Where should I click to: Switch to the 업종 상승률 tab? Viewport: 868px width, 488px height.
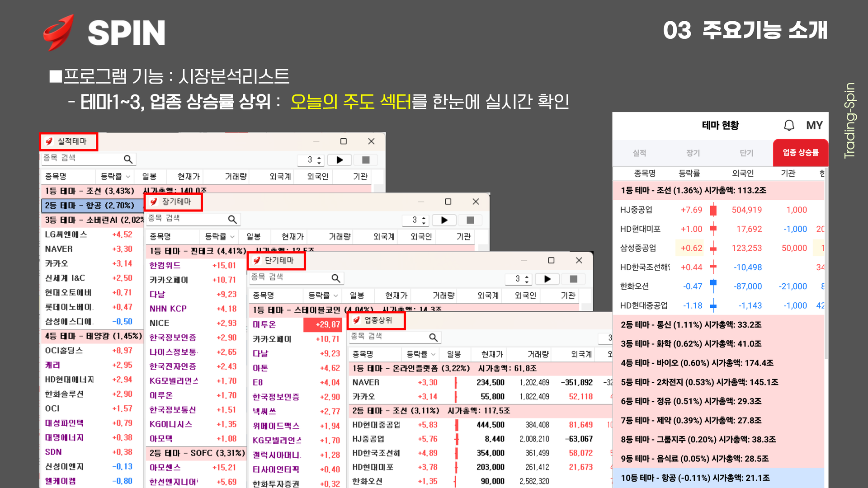[x=800, y=153]
